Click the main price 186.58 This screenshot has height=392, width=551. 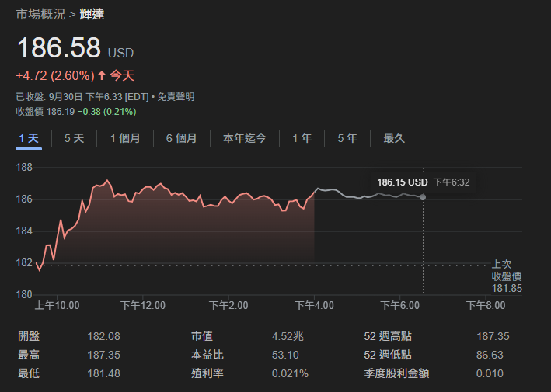pos(59,48)
